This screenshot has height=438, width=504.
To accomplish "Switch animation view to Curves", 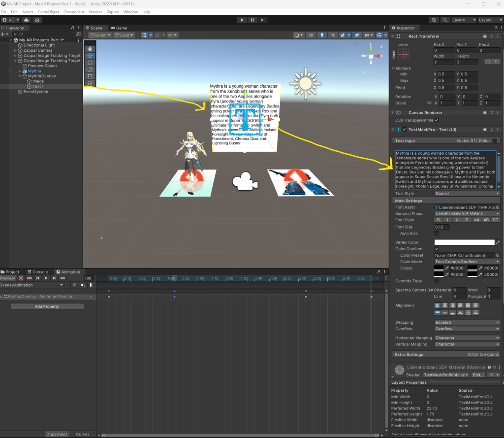I will tap(83, 434).
